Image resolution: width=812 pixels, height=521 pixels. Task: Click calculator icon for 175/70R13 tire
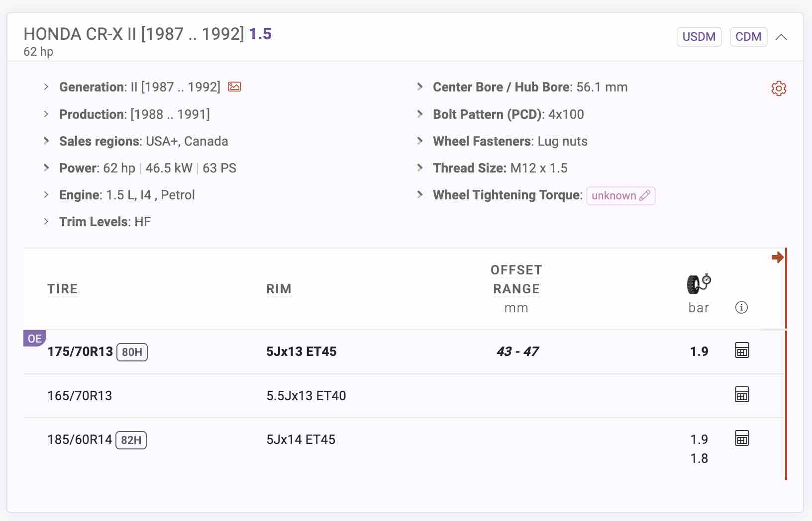[742, 350]
